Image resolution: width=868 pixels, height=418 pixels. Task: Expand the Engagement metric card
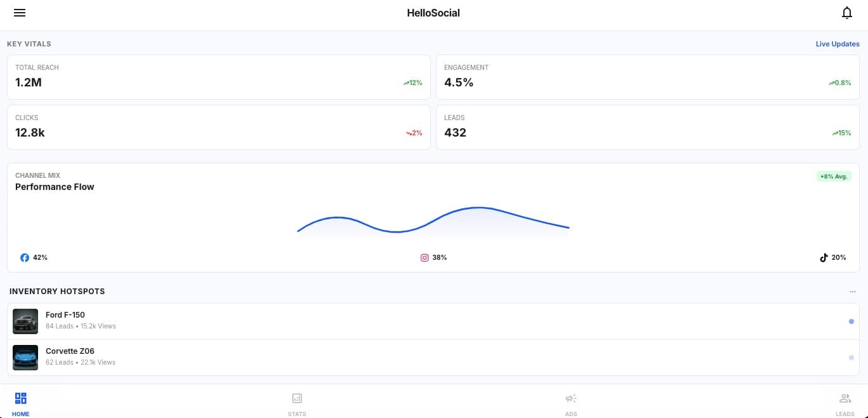[648, 77]
